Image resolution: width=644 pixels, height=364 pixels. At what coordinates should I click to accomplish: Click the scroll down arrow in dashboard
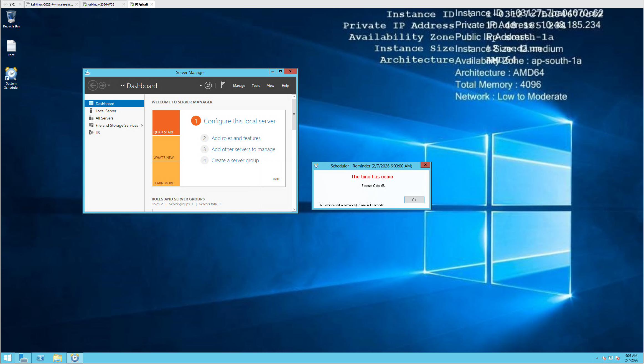click(x=294, y=209)
